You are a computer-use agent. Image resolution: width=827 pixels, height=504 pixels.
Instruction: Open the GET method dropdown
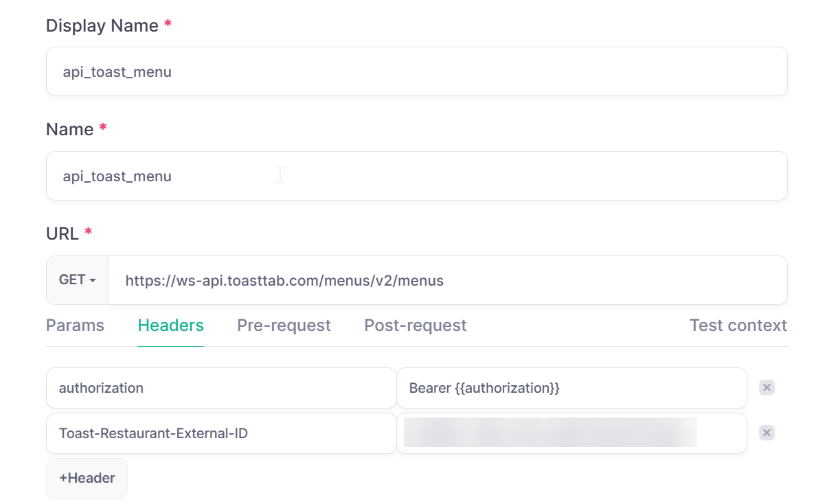click(77, 280)
